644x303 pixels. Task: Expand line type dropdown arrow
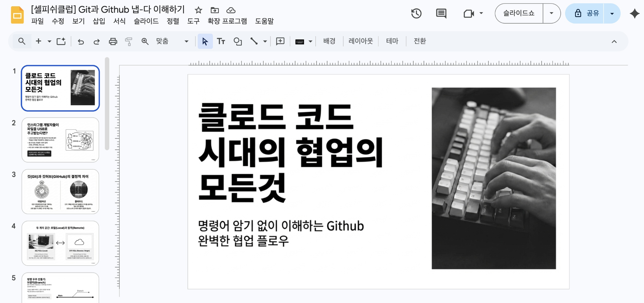click(x=265, y=41)
